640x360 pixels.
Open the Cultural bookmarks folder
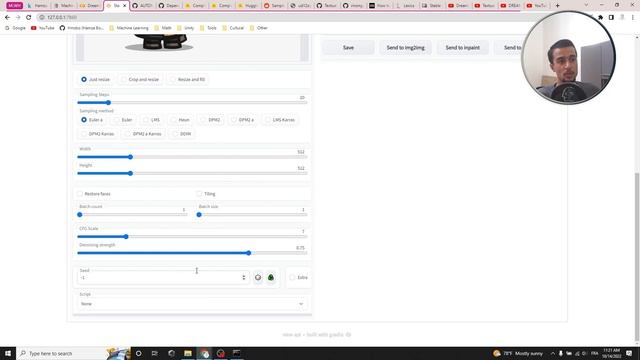coord(233,28)
